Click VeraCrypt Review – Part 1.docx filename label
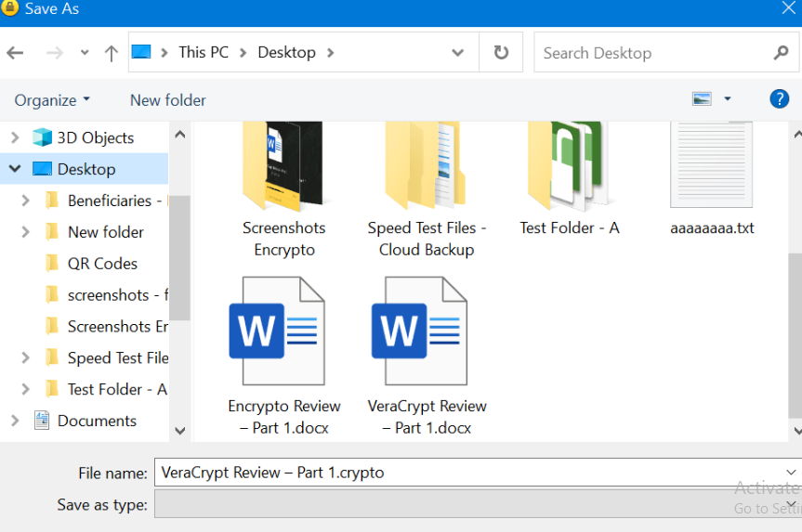The image size is (802, 532). point(427,417)
